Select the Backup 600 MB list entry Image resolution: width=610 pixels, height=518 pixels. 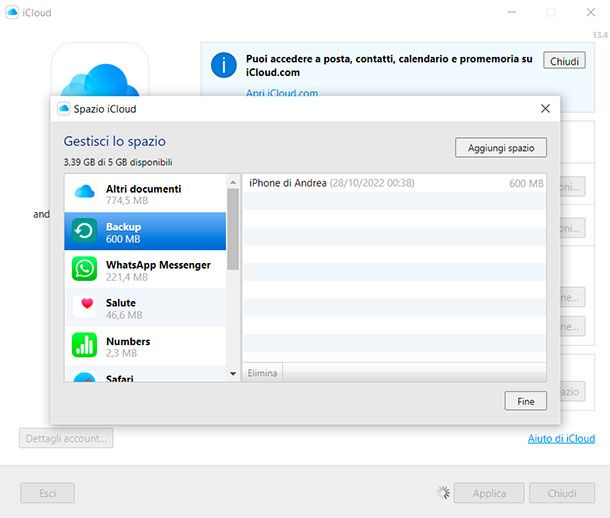(145, 231)
